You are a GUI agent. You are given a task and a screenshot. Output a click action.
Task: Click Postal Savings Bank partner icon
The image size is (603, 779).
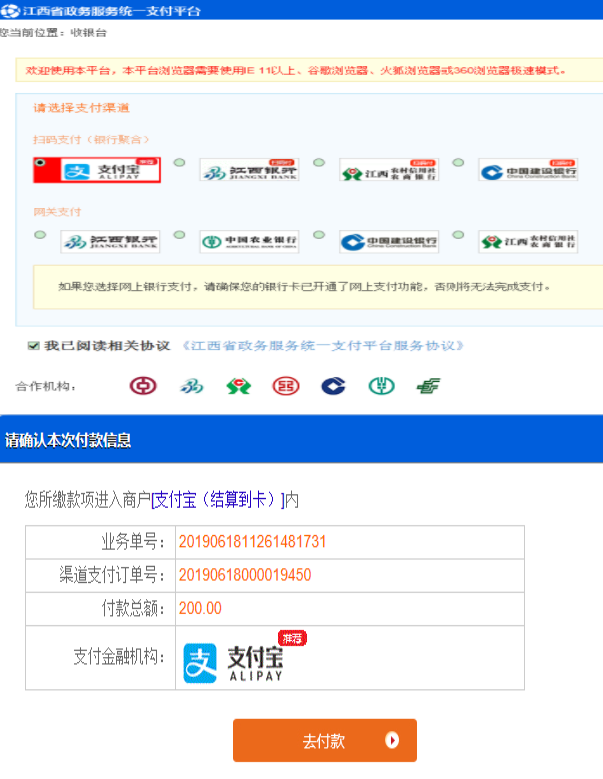click(x=428, y=386)
